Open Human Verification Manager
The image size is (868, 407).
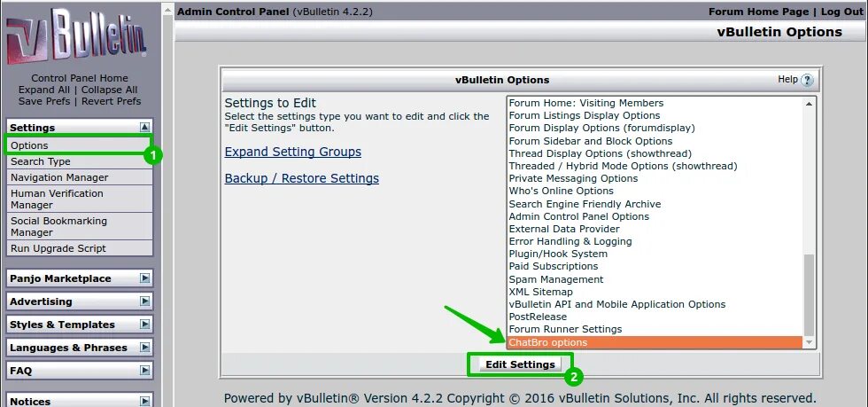point(79,199)
